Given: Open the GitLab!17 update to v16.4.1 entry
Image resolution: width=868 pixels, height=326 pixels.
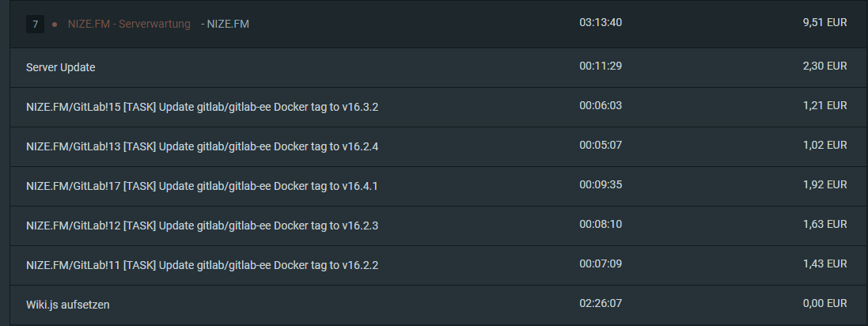Looking at the screenshot, I should (x=202, y=186).
